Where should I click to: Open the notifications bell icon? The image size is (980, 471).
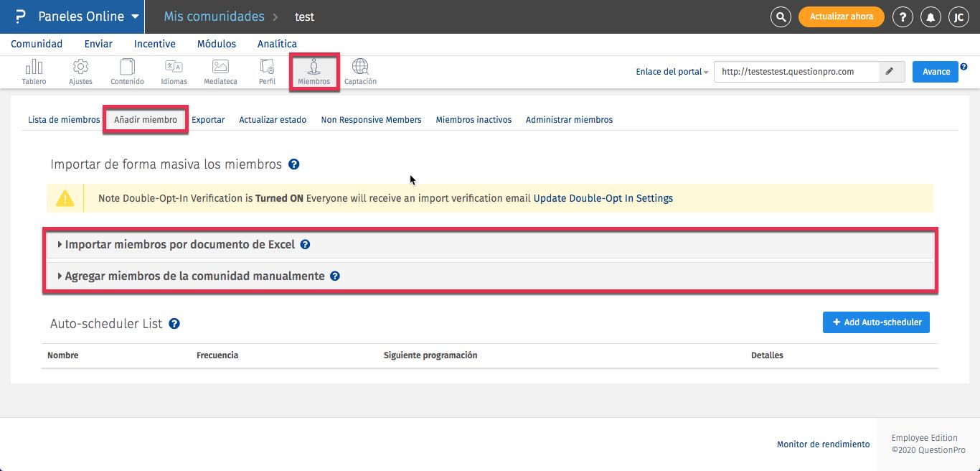tap(931, 17)
